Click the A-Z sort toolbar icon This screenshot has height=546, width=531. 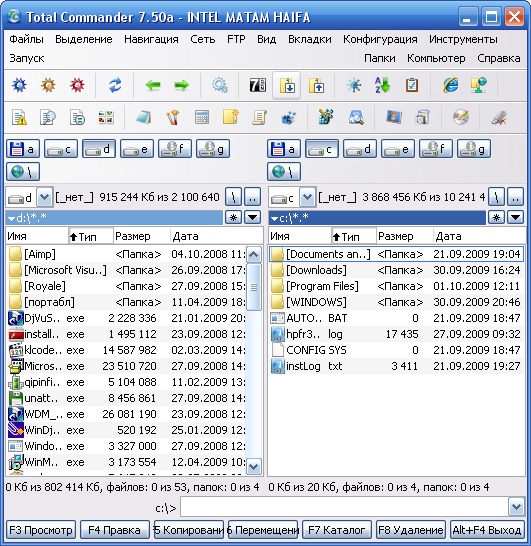coord(382,85)
